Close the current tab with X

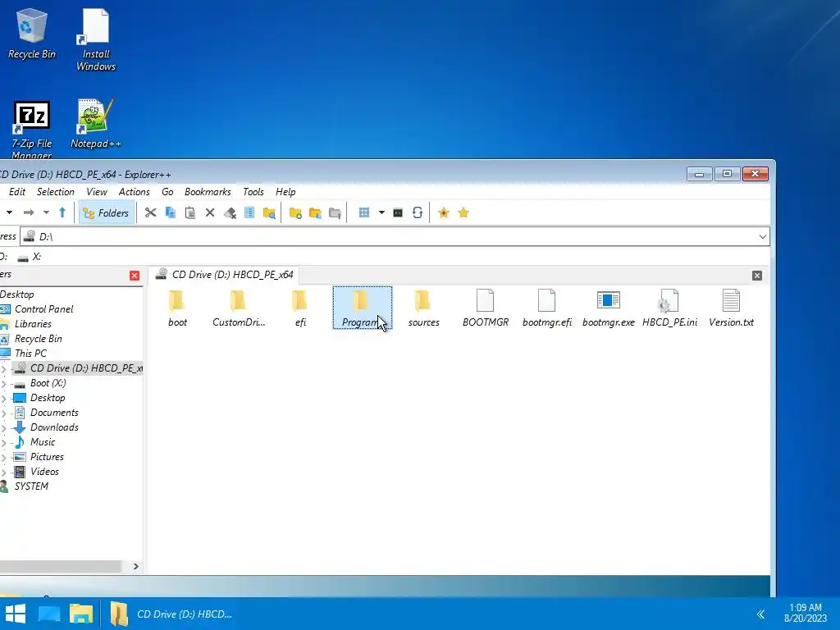tap(756, 276)
